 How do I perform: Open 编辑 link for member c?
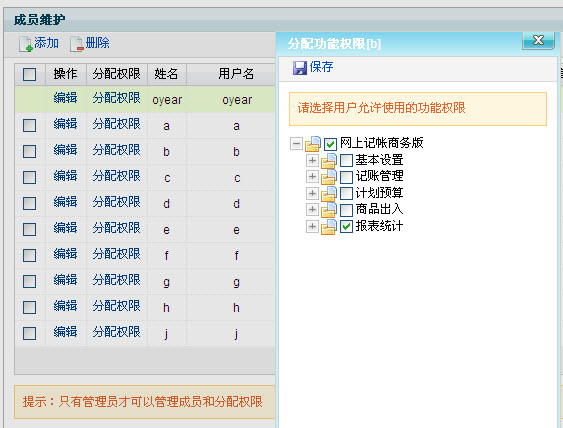click(65, 176)
